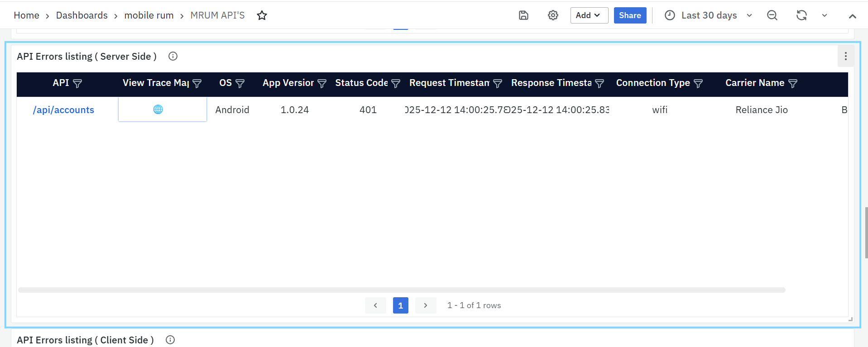Click the save dashboard icon
868x347 pixels.
[523, 15]
